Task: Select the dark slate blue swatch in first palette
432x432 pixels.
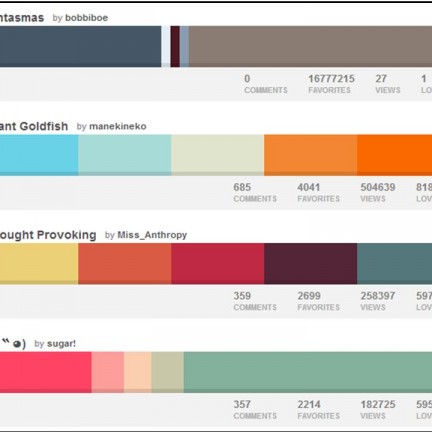Action: tap(80, 47)
